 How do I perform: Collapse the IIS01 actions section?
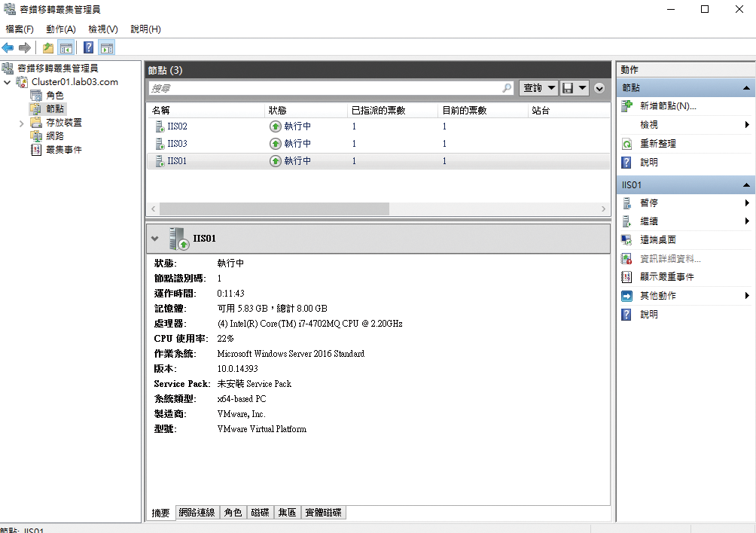pyautogui.click(x=746, y=185)
